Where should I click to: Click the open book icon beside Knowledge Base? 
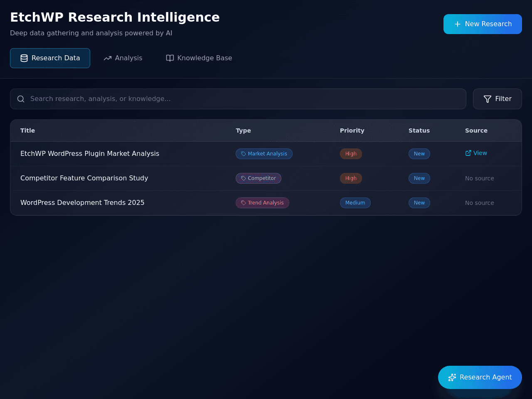[x=170, y=58]
